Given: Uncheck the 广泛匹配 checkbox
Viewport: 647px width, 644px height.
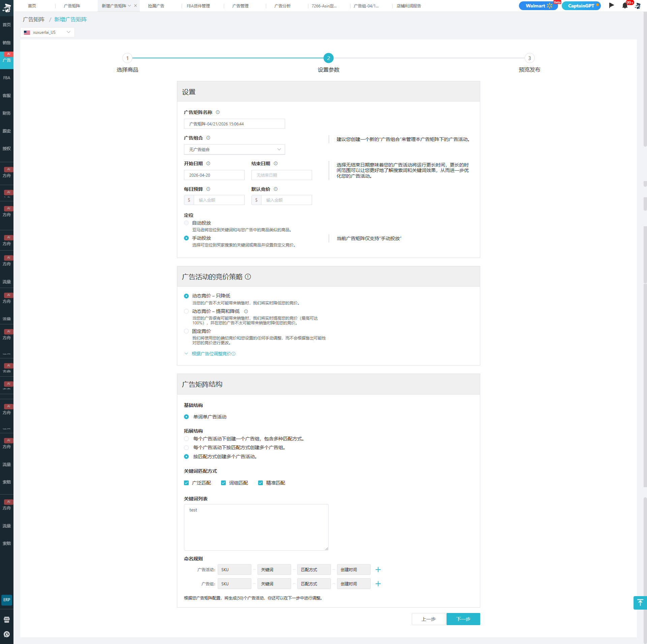Looking at the screenshot, I should click(x=186, y=483).
